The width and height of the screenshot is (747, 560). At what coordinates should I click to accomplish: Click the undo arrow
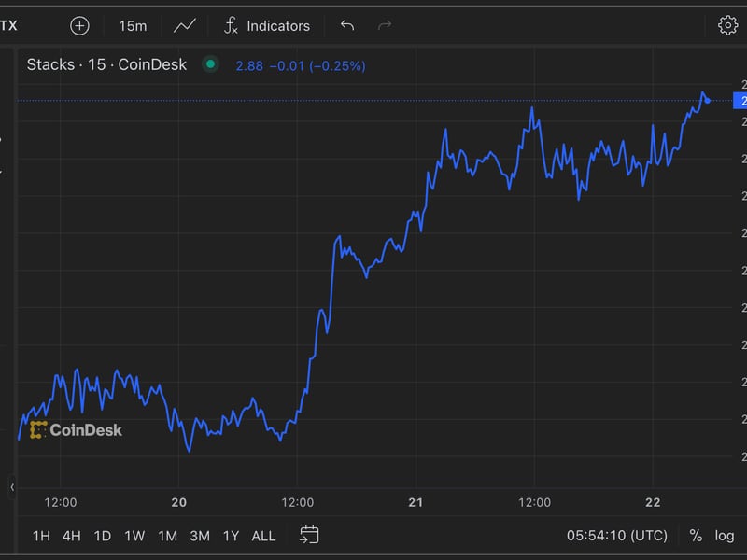click(x=347, y=25)
